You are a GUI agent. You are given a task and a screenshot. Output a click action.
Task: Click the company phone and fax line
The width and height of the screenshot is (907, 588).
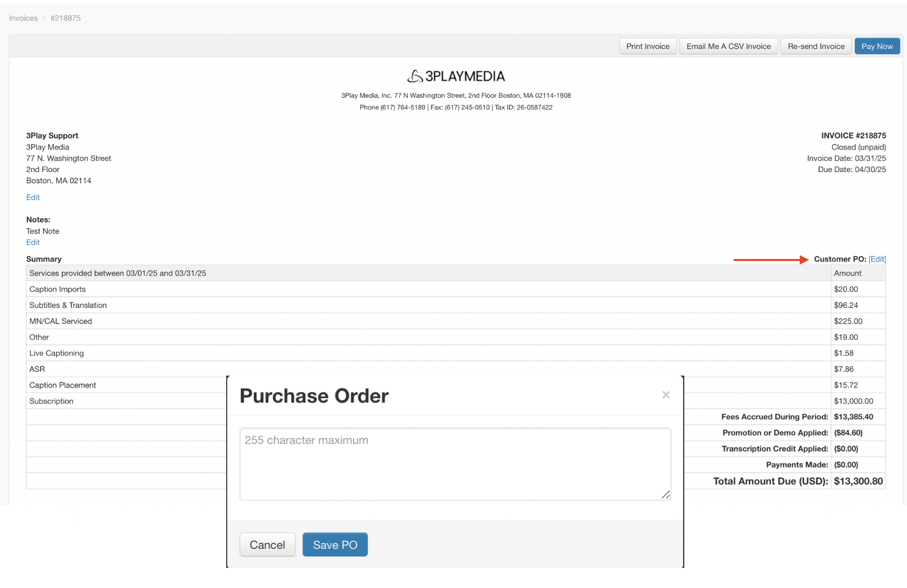click(x=456, y=107)
